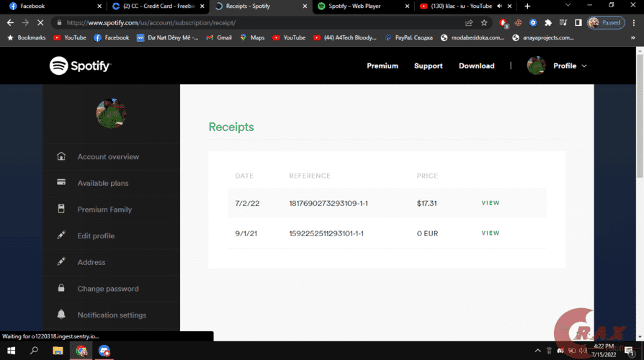Screen dimensions: 644x360
Task: Open the modabeddoka.com bookmark
Action: click(x=473, y=37)
